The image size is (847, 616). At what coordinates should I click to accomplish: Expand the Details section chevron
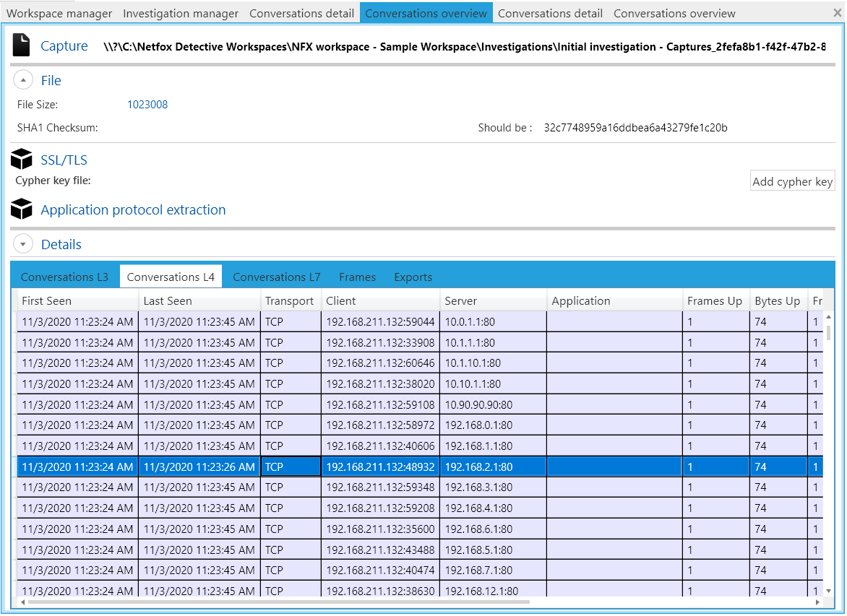pos(23,245)
